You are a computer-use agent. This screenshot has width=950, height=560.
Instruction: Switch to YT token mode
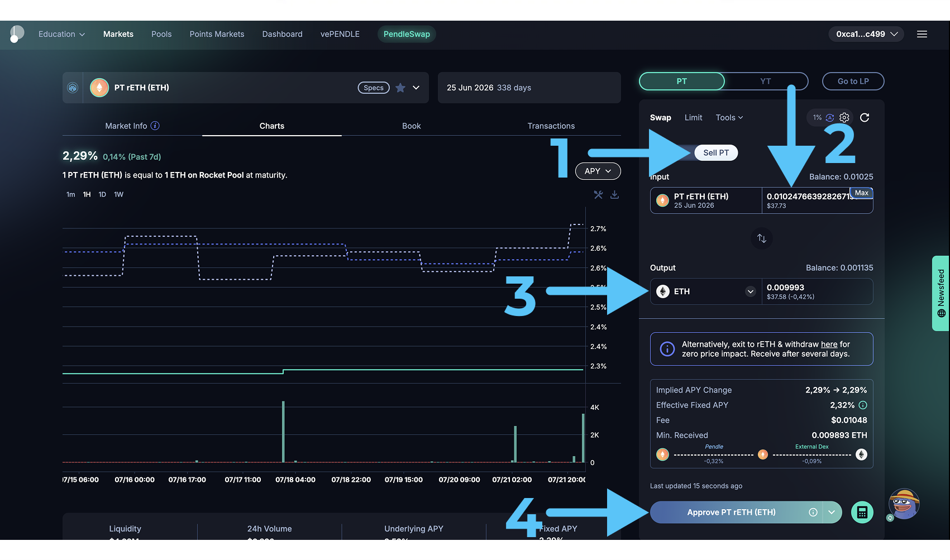pyautogui.click(x=766, y=82)
